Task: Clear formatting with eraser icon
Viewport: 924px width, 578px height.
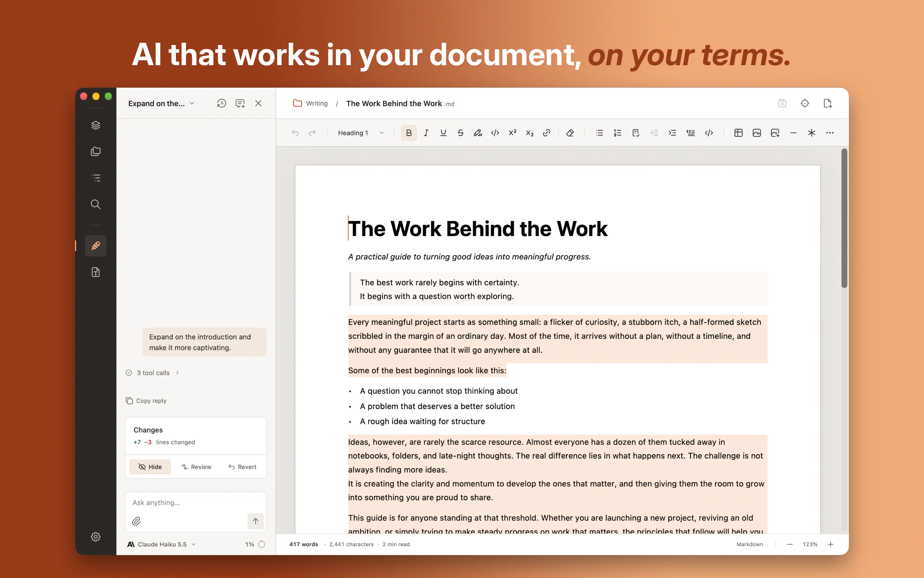Action: tap(570, 133)
